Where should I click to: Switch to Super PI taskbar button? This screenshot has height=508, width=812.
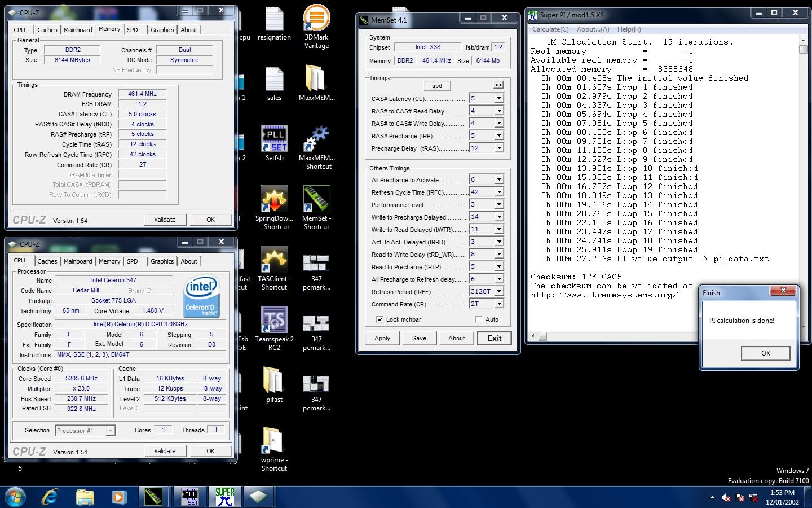click(225, 497)
